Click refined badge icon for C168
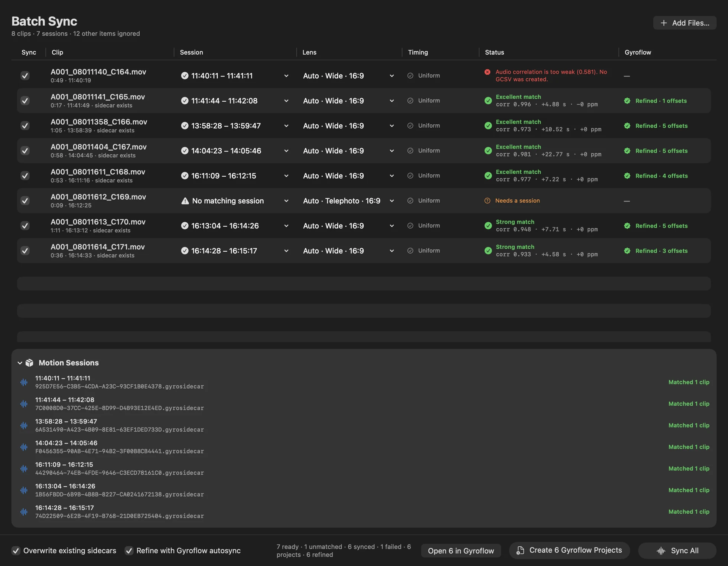The height and width of the screenshot is (566, 728). [627, 176]
